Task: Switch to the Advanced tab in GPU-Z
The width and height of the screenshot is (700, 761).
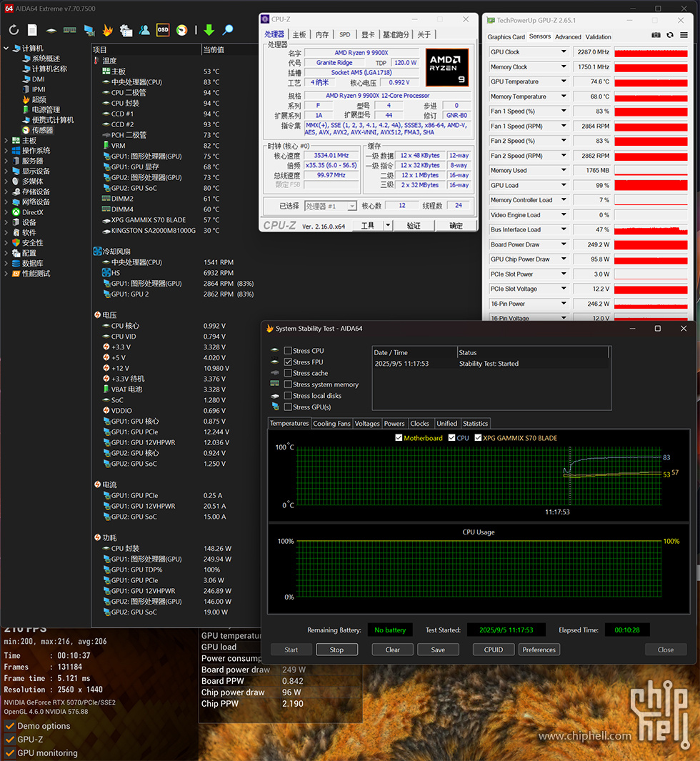Action: click(568, 37)
